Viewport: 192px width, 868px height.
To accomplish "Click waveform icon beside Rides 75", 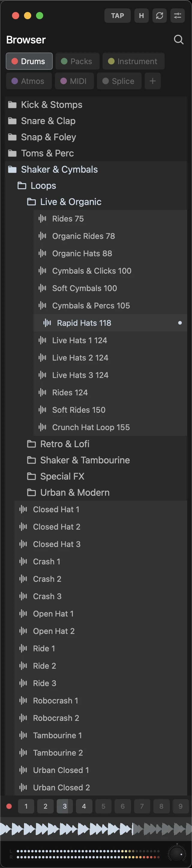I will tap(43, 219).
